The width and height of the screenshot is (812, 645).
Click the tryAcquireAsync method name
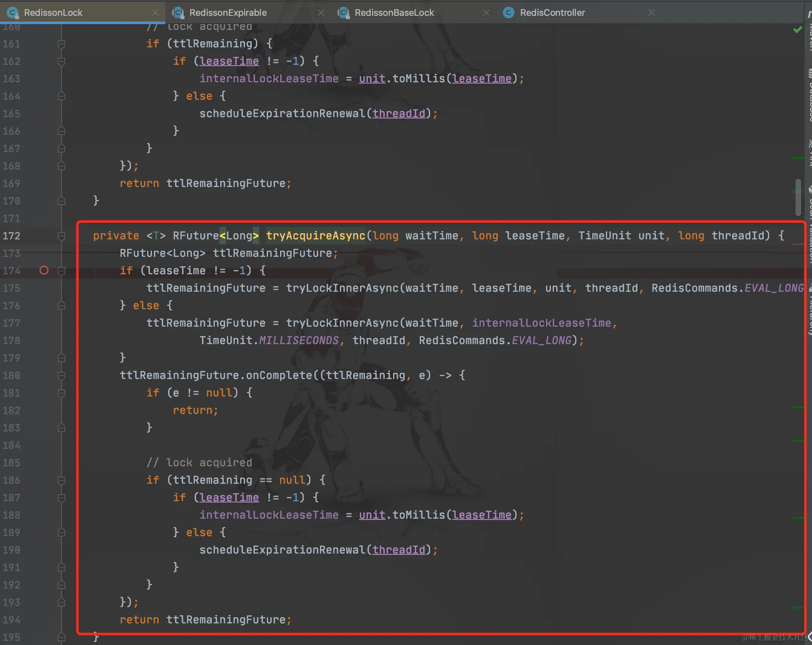315,236
